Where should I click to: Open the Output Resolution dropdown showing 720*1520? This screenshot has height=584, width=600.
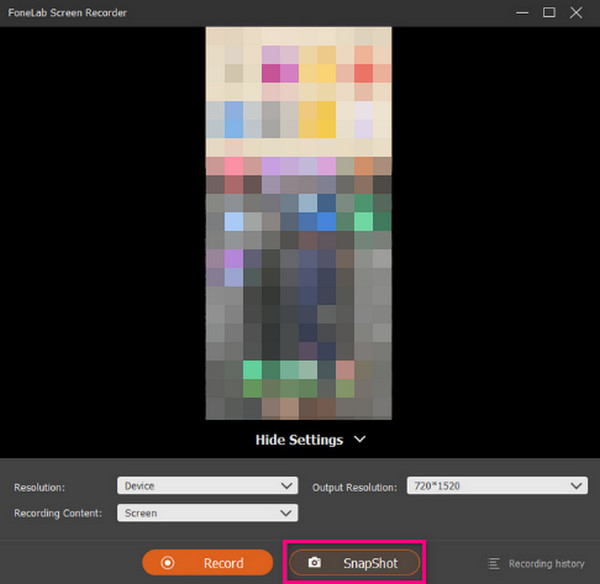(x=497, y=486)
